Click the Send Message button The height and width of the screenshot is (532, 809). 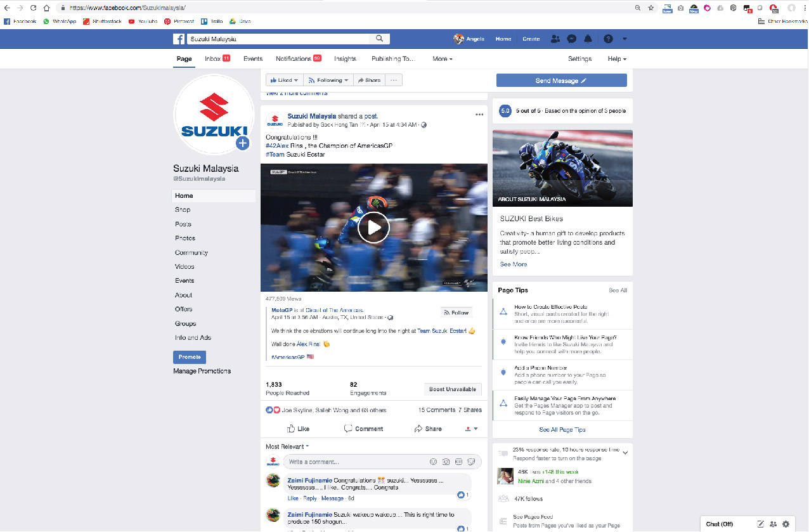point(561,81)
